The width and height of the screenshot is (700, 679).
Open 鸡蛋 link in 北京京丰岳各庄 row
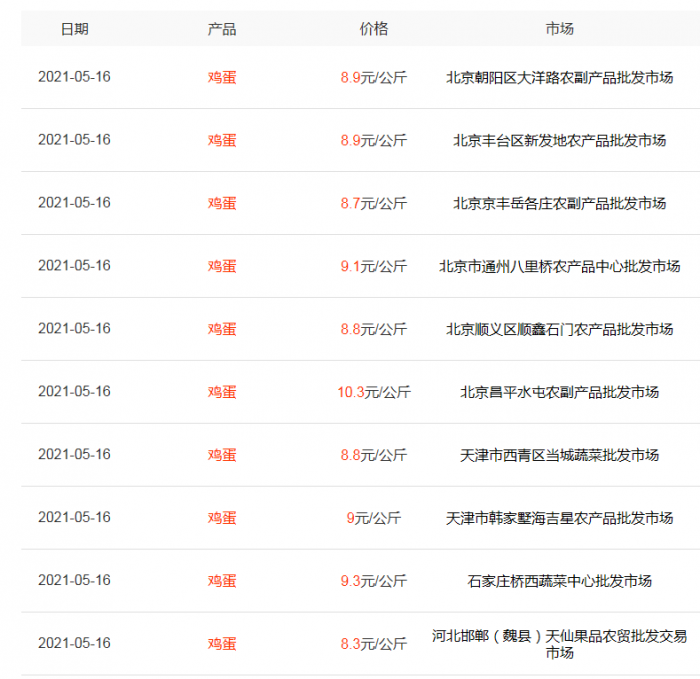click(x=222, y=203)
